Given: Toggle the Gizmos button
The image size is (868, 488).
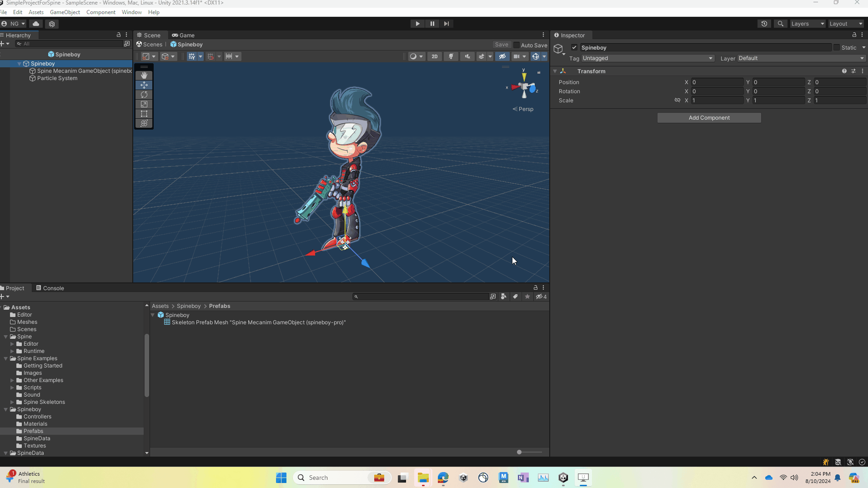Looking at the screenshot, I should 536,56.
